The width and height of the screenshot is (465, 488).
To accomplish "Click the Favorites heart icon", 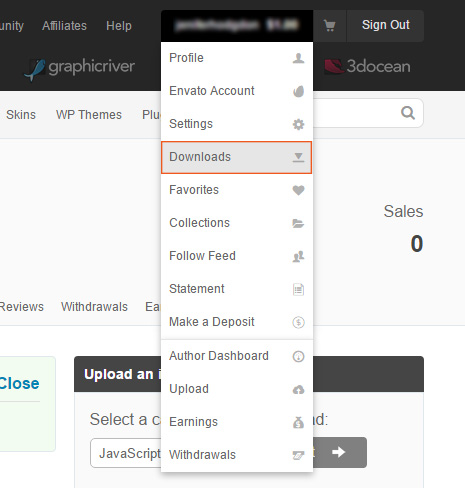I will pyautogui.click(x=298, y=190).
